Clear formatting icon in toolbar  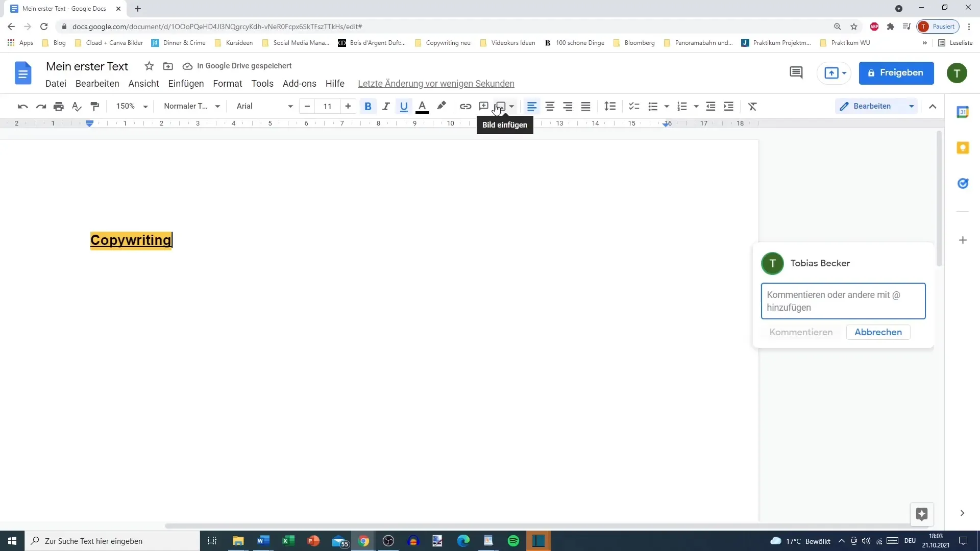coord(752,106)
